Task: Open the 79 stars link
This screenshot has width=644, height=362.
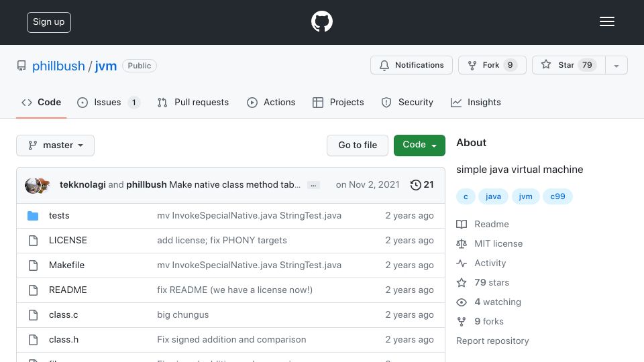Action: pyautogui.click(x=492, y=282)
